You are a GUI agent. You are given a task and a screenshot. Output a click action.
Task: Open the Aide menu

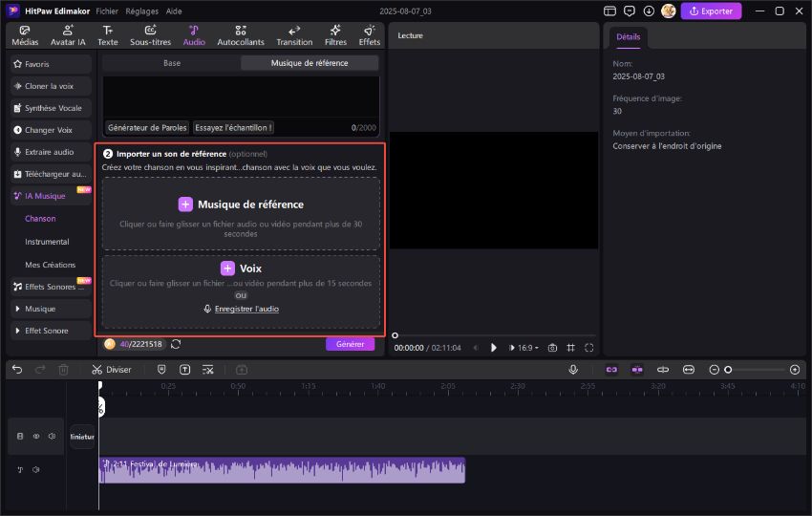(174, 11)
